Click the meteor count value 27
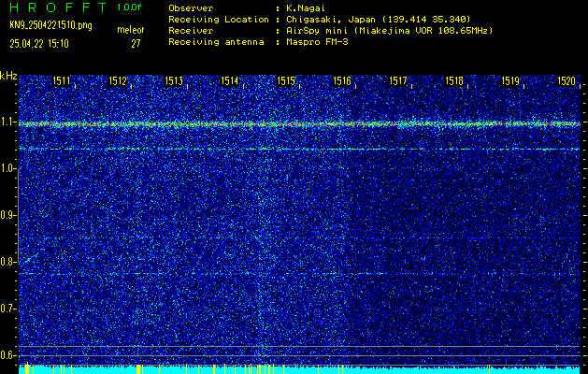Viewport: 588px width, 374px height. point(136,44)
